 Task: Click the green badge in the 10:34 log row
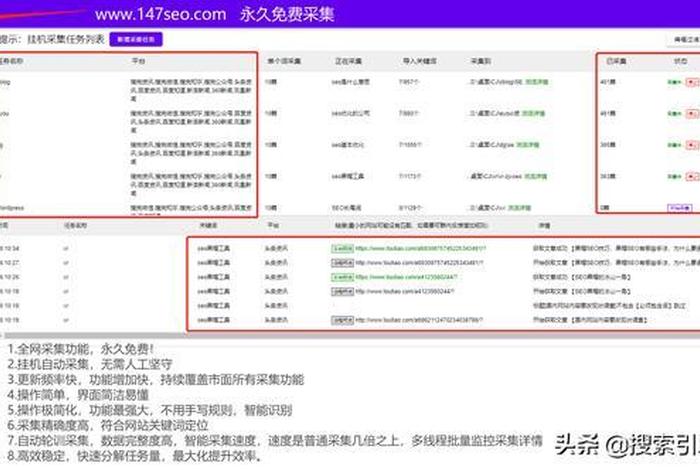click(x=342, y=249)
